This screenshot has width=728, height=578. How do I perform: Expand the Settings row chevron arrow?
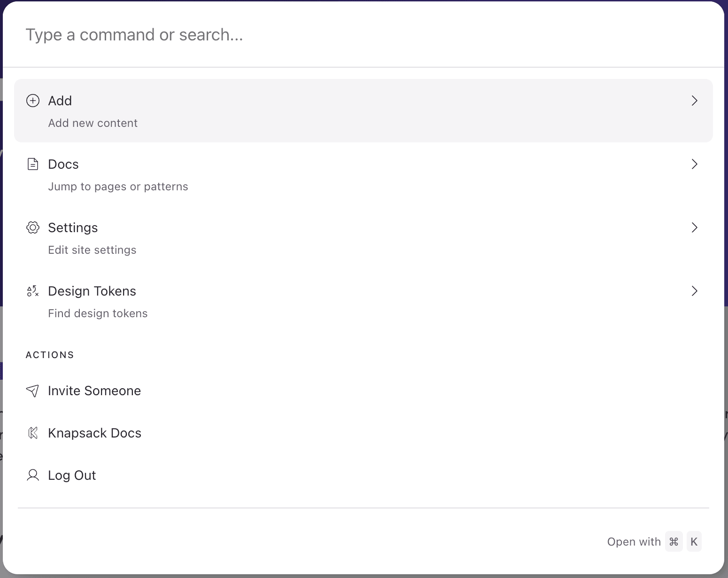click(x=695, y=227)
